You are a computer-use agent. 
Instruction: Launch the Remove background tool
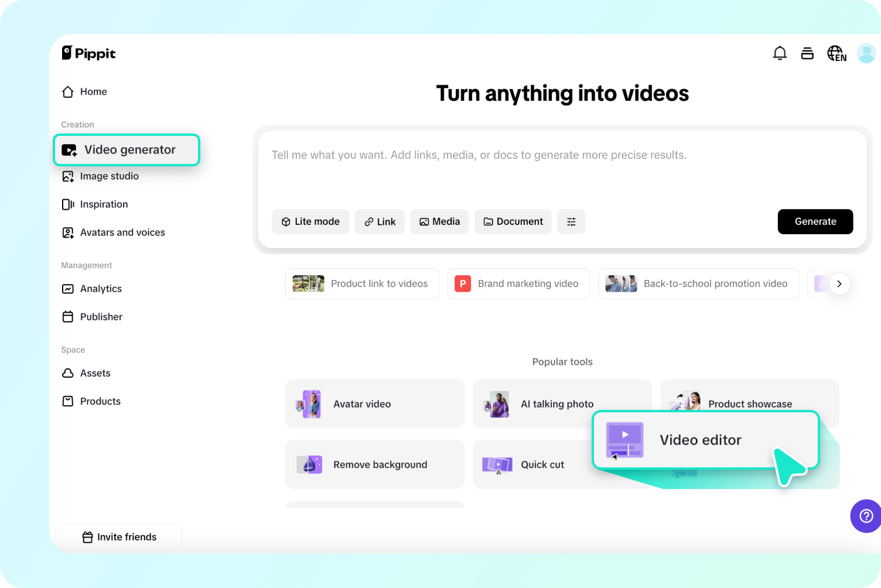tap(374, 464)
